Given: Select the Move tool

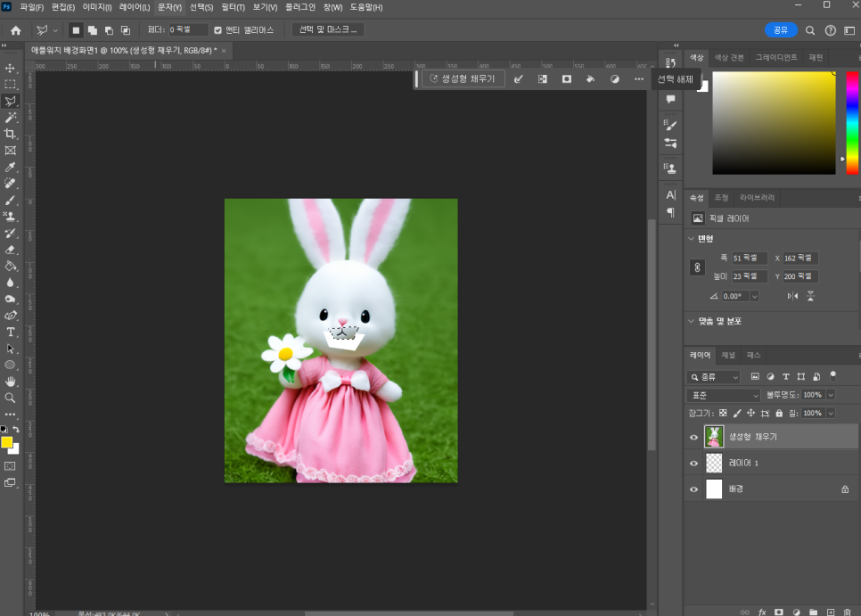Looking at the screenshot, I should pyautogui.click(x=11, y=68).
